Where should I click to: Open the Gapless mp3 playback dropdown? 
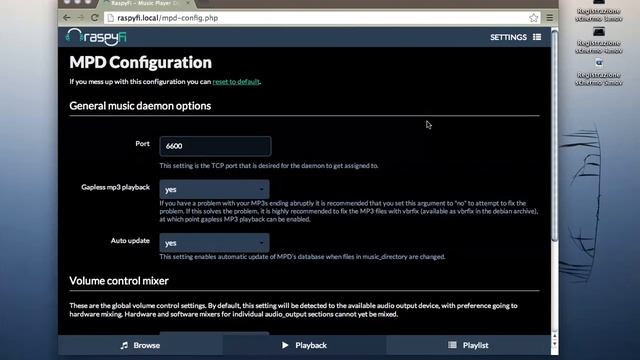click(214, 189)
